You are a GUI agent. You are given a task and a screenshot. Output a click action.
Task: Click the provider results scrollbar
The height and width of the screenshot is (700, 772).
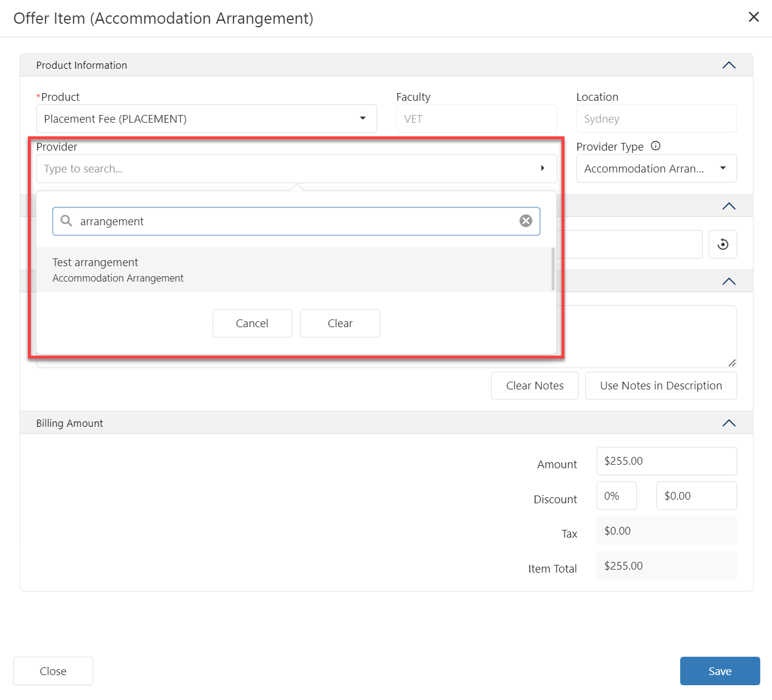[x=553, y=269]
